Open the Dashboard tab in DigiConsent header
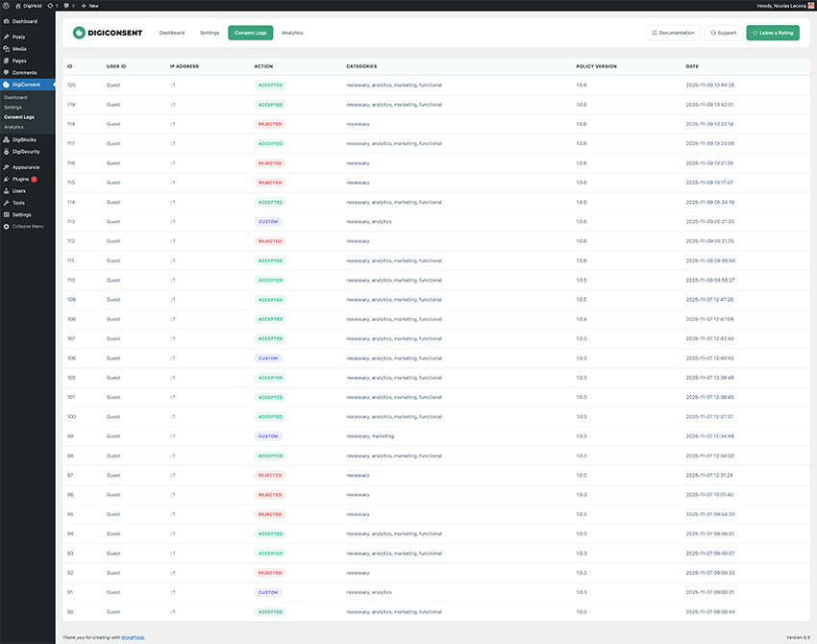This screenshot has height=644, width=817. pyautogui.click(x=172, y=33)
